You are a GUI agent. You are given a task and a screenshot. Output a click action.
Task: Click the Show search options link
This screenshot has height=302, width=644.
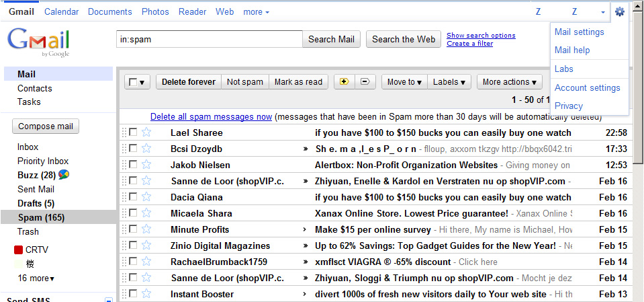[481, 36]
